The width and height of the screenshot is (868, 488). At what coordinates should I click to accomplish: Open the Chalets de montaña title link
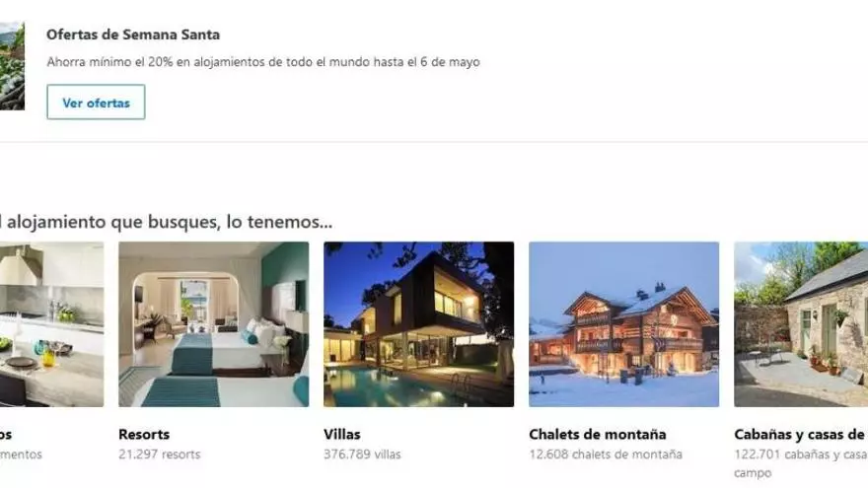(598, 435)
